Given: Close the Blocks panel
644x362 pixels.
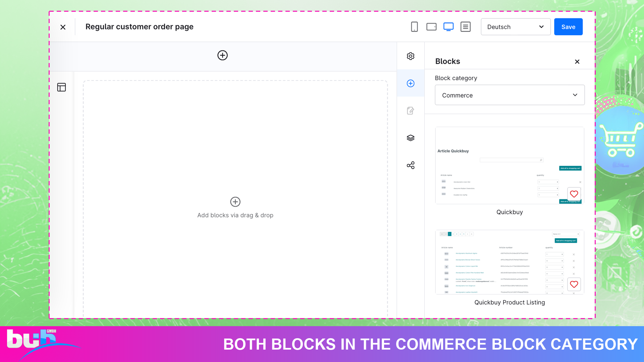Looking at the screenshot, I should [x=577, y=62].
